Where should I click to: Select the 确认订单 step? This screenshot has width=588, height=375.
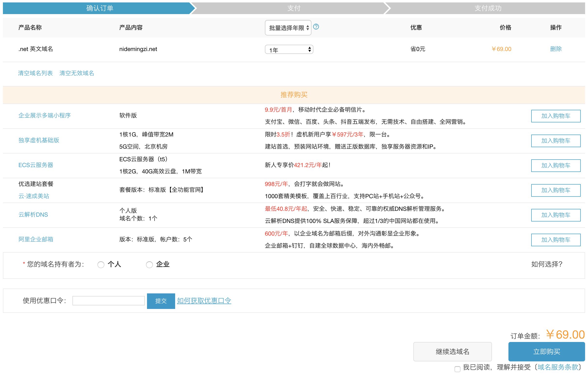[99, 8]
